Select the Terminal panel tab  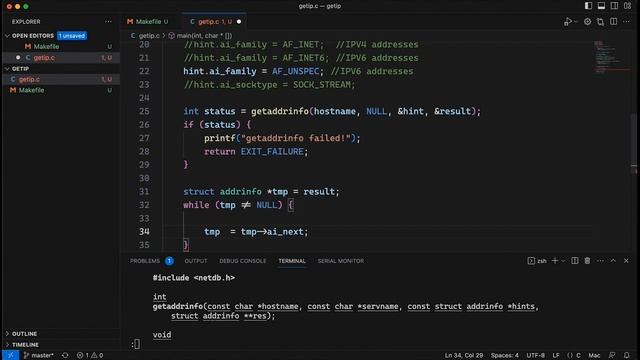(292, 261)
